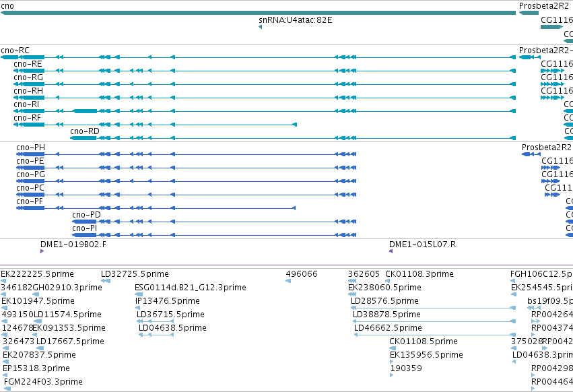Screen dimensions: 573x392
Task: Click the 326473 feature label
Action: click(x=18, y=341)
